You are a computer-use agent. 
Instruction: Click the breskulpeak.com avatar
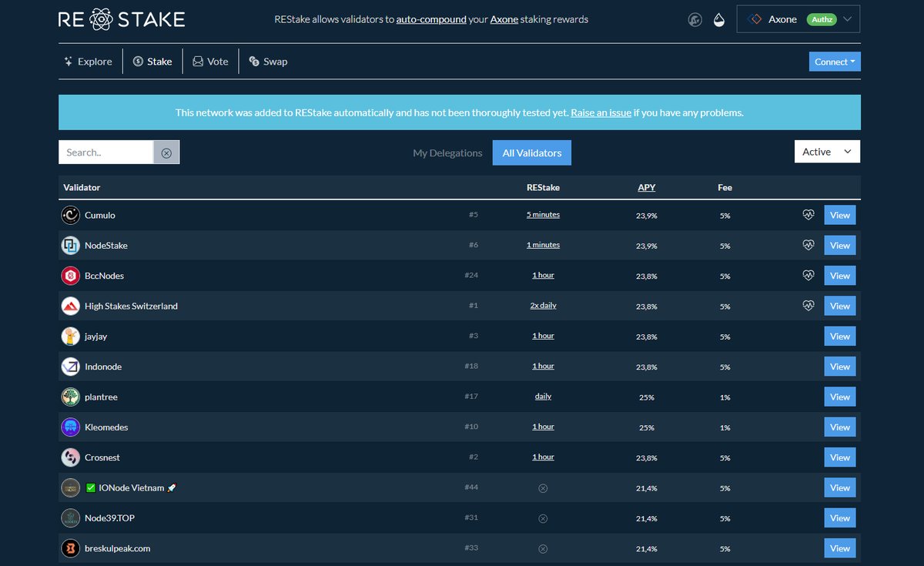70,548
